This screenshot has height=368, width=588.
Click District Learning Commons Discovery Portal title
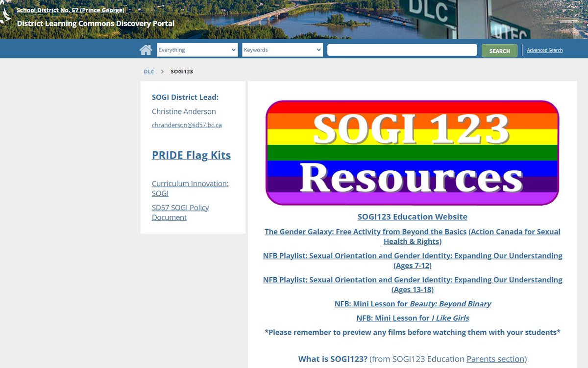click(x=96, y=23)
